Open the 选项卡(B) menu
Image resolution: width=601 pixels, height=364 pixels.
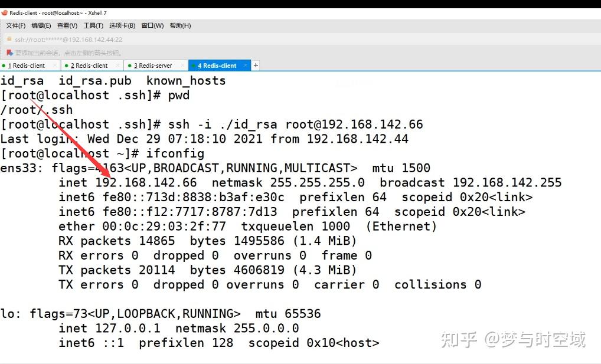[121, 25]
